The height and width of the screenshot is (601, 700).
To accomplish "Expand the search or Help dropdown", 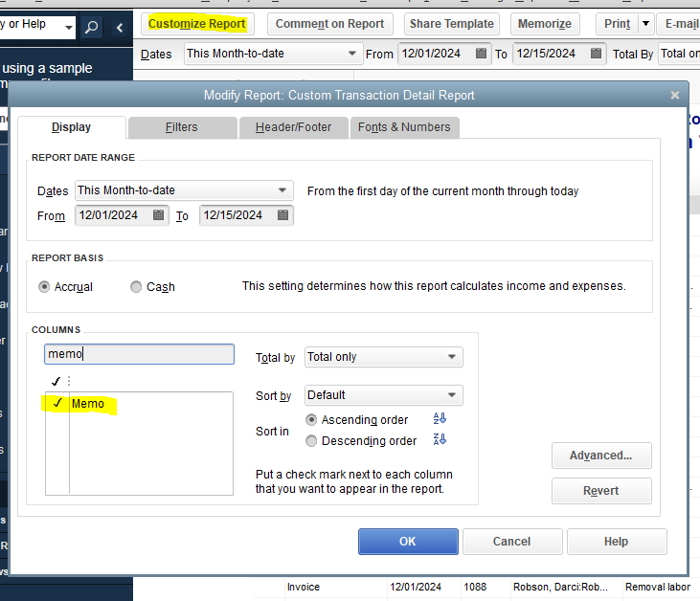I will (68, 27).
